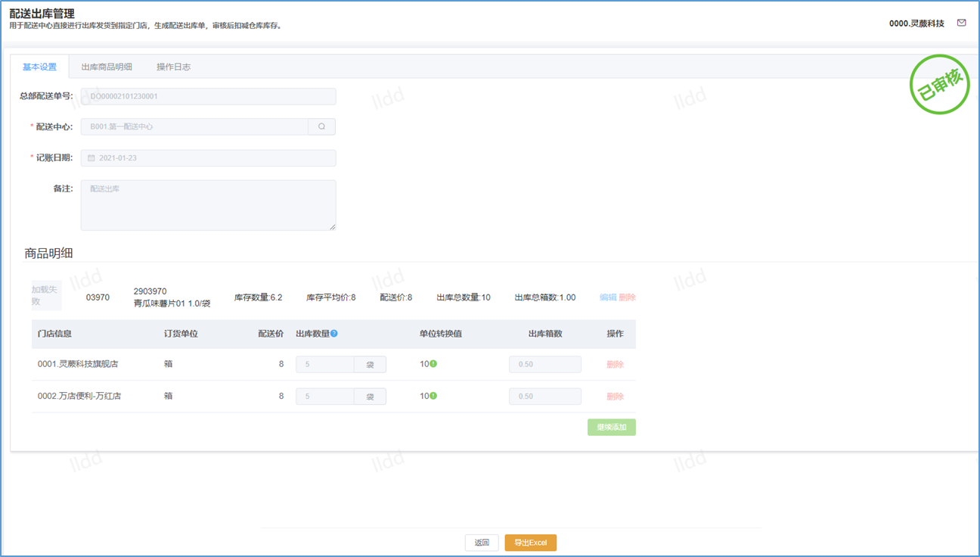The width and height of the screenshot is (980, 557).
Task: Delete the 0002.万店便利-万红店 row
Action: click(x=615, y=397)
